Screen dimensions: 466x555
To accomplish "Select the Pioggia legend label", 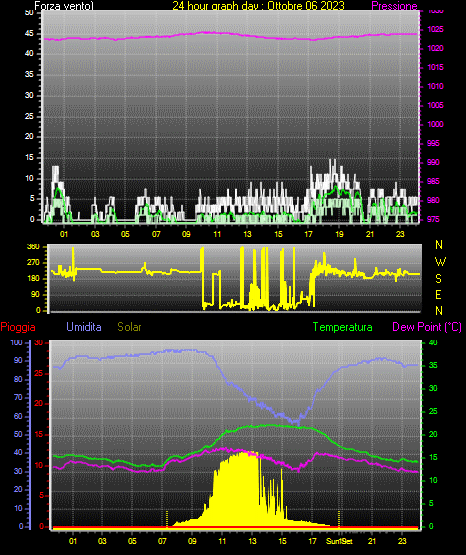I will pos(18,327).
